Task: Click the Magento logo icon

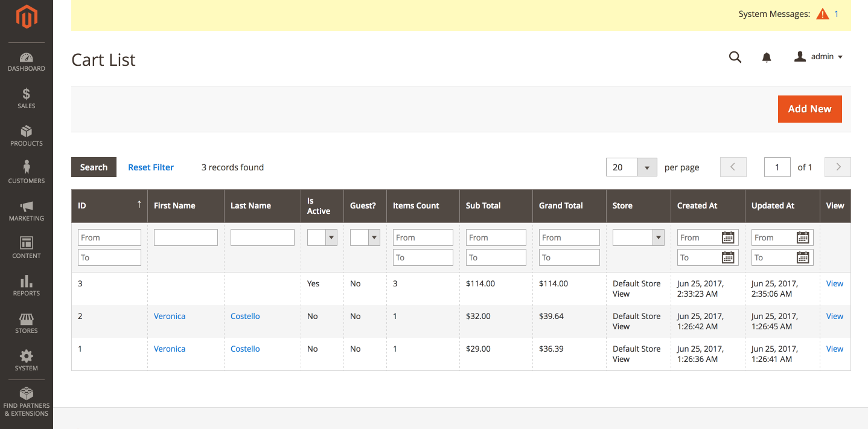Action: pyautogui.click(x=27, y=17)
